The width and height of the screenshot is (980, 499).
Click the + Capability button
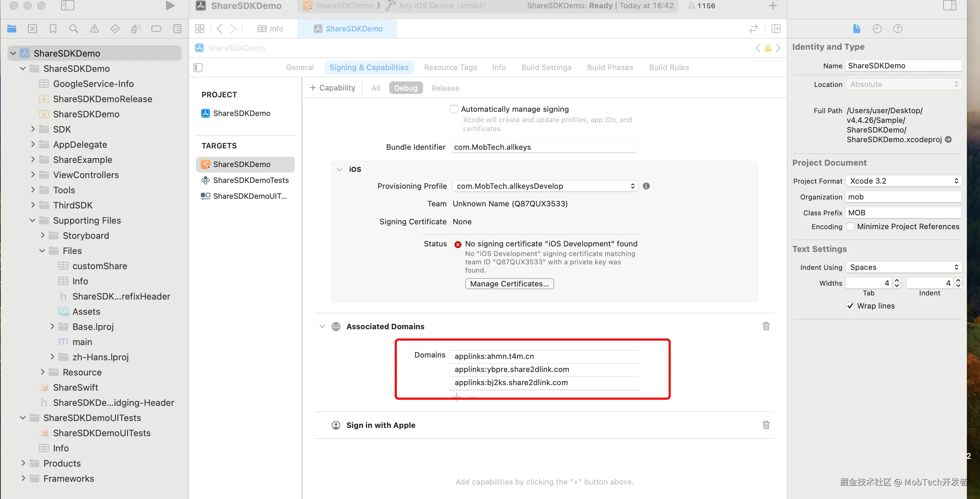[x=333, y=88]
